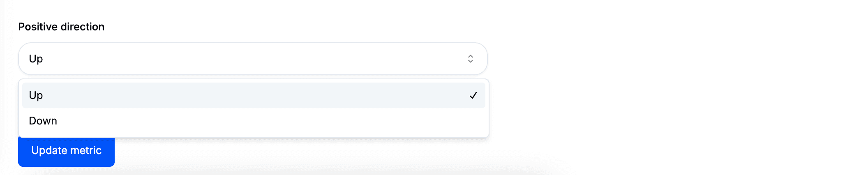868x175 pixels.
Task: Click the checkmark icon beside the Up option
Action: (x=473, y=95)
